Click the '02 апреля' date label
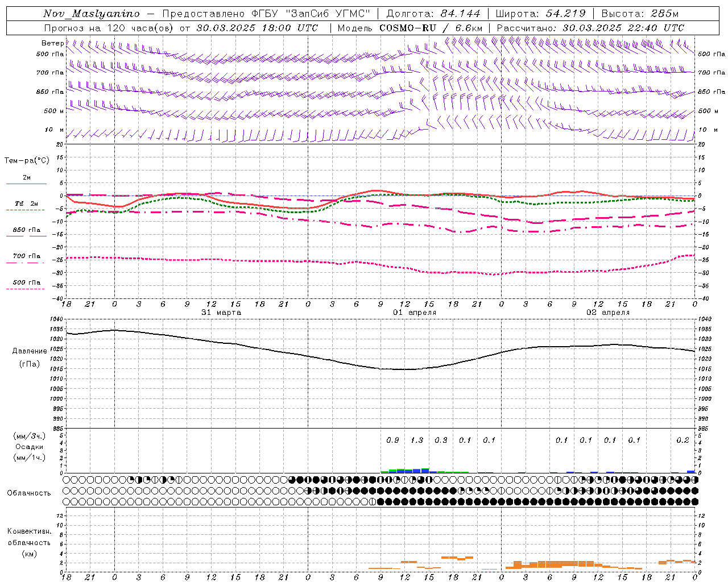The image size is (728, 582). [608, 313]
